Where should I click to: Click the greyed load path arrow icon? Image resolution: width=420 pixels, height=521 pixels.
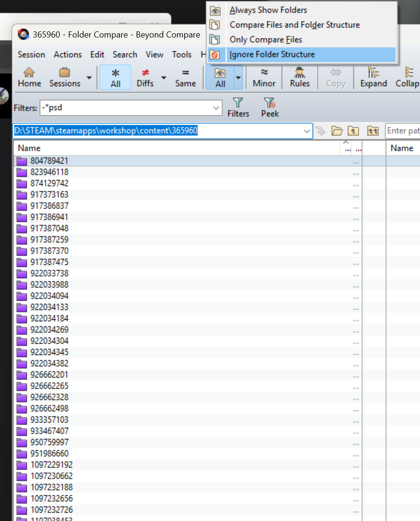[321, 131]
